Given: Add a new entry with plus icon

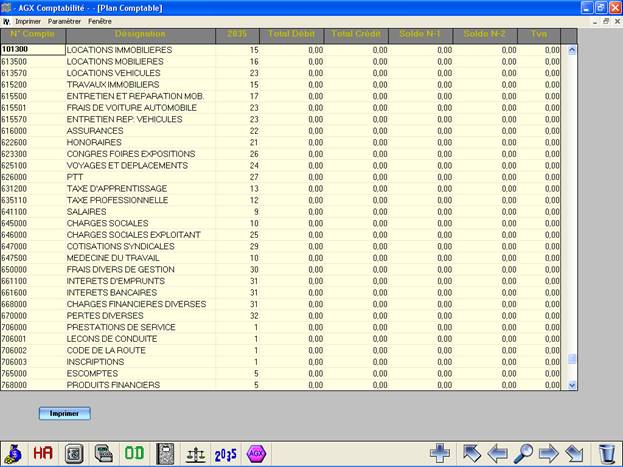Looking at the screenshot, I should (440, 453).
